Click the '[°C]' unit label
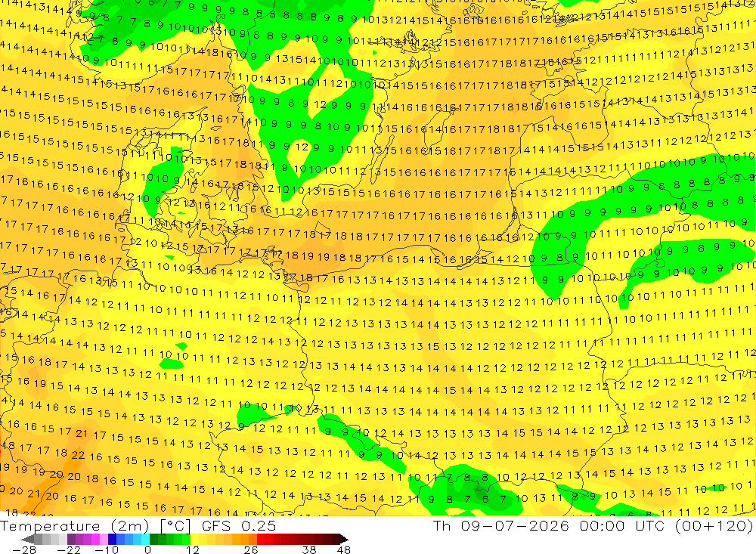 [x=175, y=525]
